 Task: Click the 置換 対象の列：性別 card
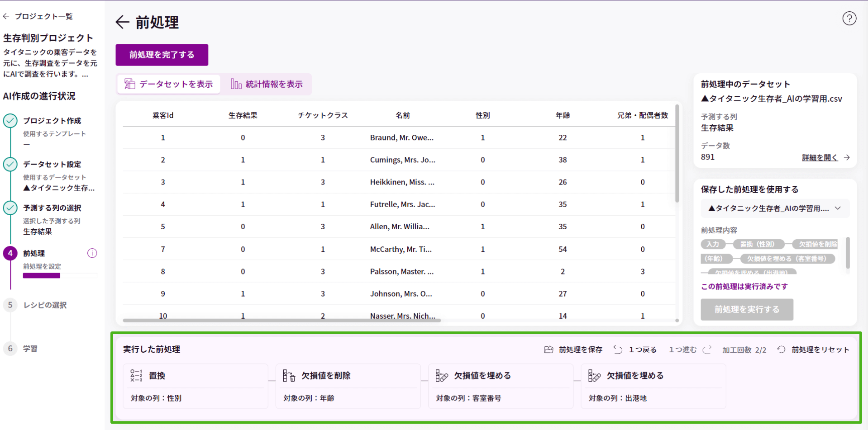[x=196, y=387]
